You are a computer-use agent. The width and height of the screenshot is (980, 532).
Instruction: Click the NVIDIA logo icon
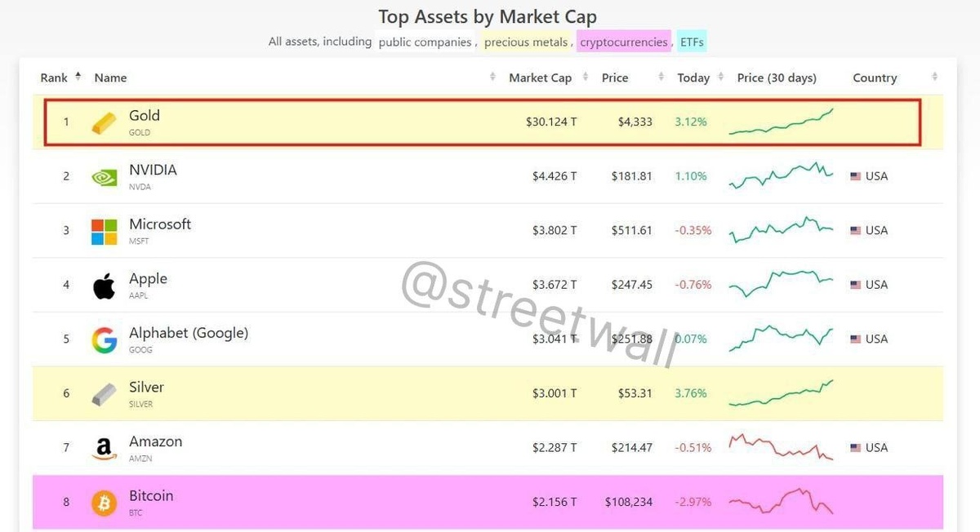[104, 177]
